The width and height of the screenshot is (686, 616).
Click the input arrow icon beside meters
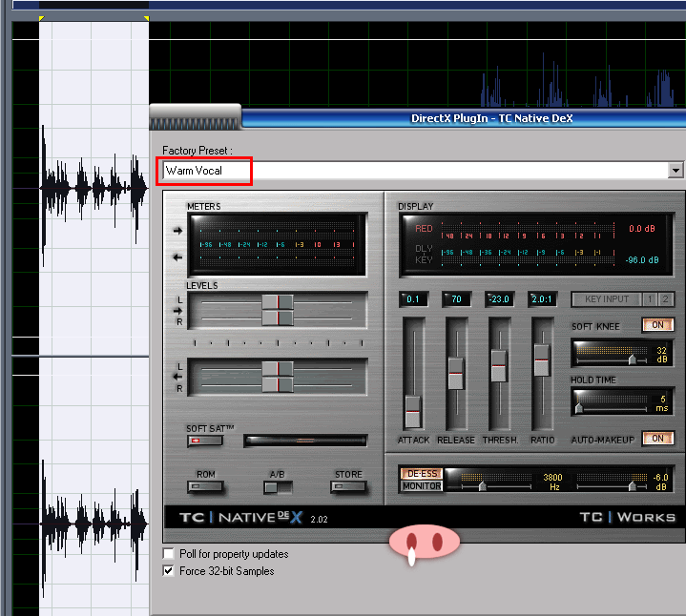pyautogui.click(x=177, y=231)
